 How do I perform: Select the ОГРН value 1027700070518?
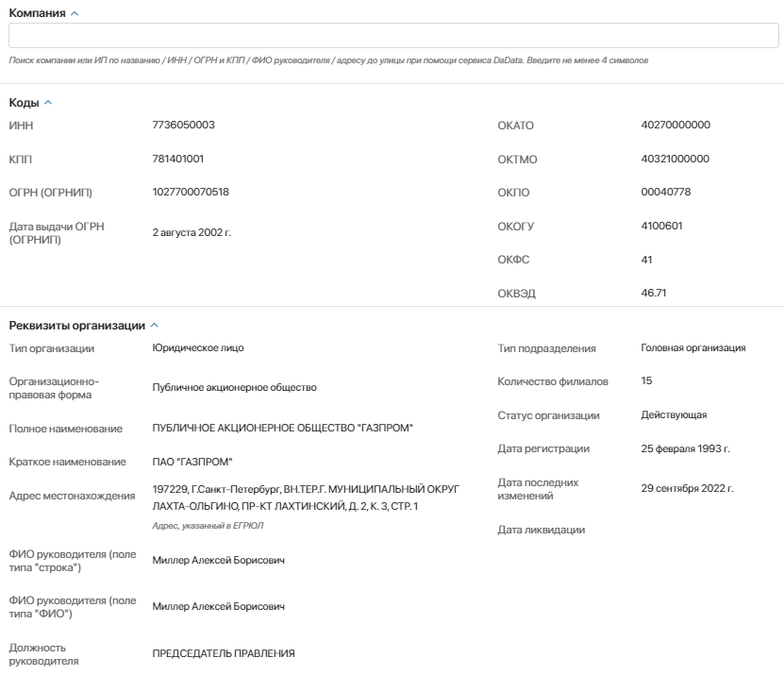point(191,192)
